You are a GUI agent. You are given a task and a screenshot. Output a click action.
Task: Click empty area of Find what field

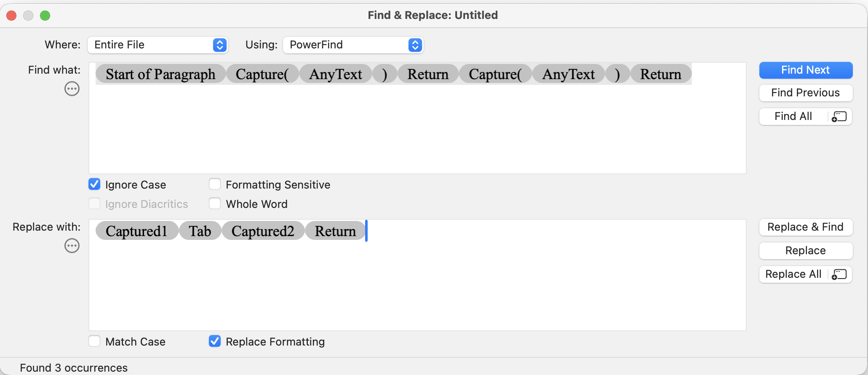pos(417,130)
